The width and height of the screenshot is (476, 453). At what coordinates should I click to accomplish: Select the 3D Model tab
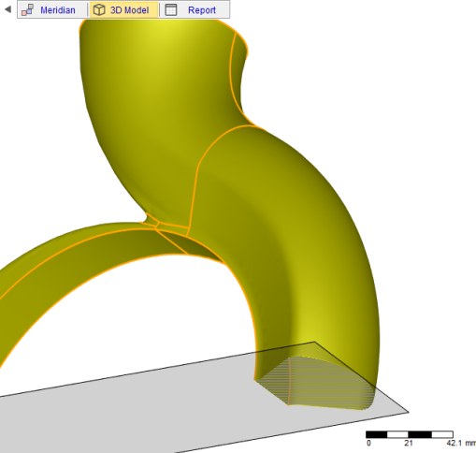[x=123, y=10]
